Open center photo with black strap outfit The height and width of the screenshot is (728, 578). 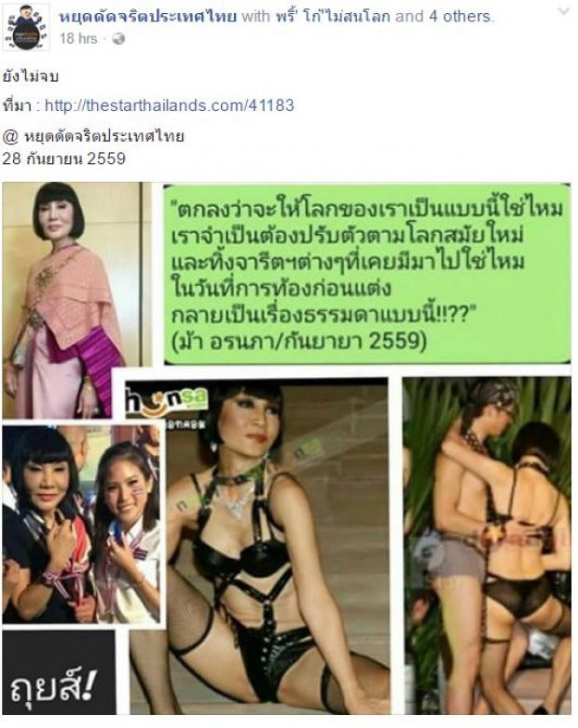click(x=258, y=545)
